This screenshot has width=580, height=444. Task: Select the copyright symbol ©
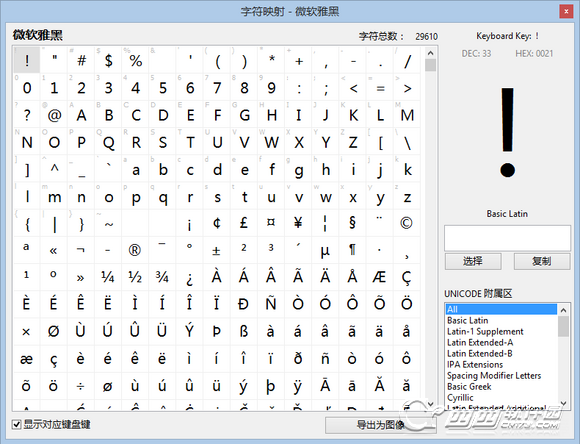point(406,223)
